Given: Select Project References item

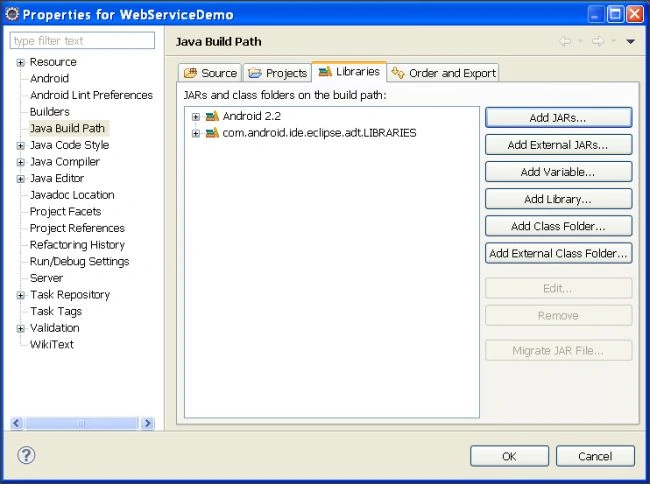Looking at the screenshot, I should click(x=77, y=228).
